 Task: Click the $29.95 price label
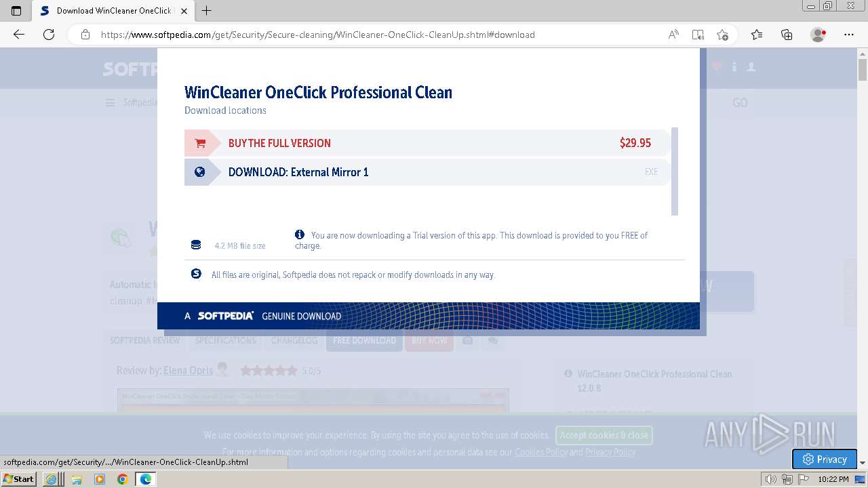tap(635, 143)
